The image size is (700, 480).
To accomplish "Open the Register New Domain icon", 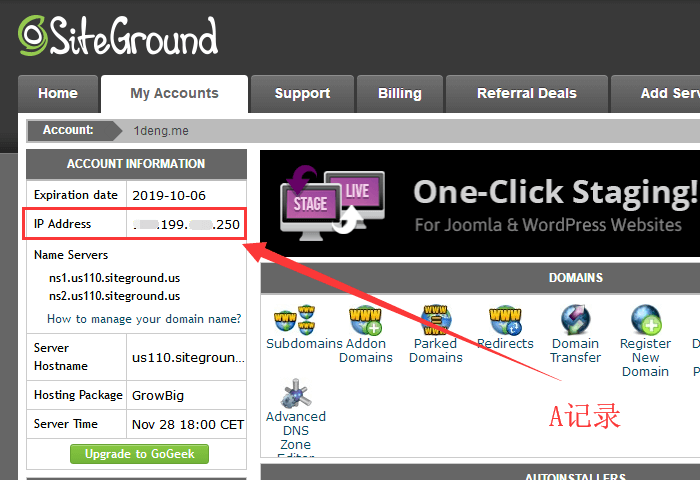I will pos(646,320).
